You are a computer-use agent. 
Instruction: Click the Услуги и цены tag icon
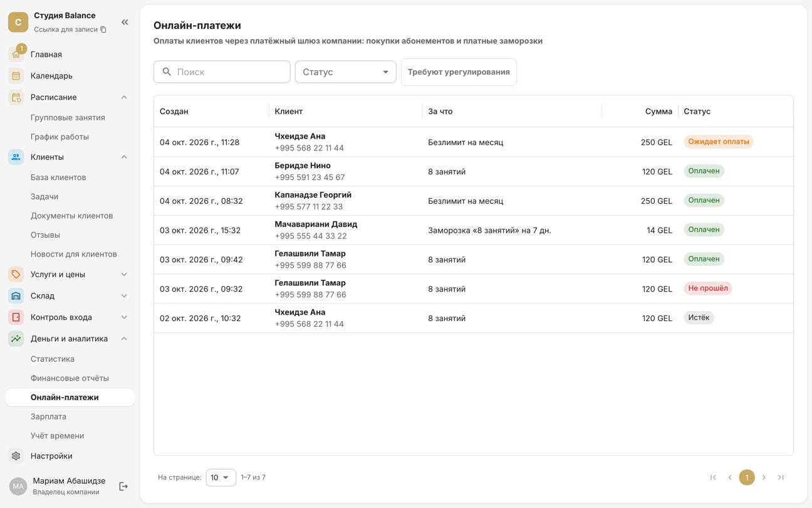pyautogui.click(x=16, y=274)
